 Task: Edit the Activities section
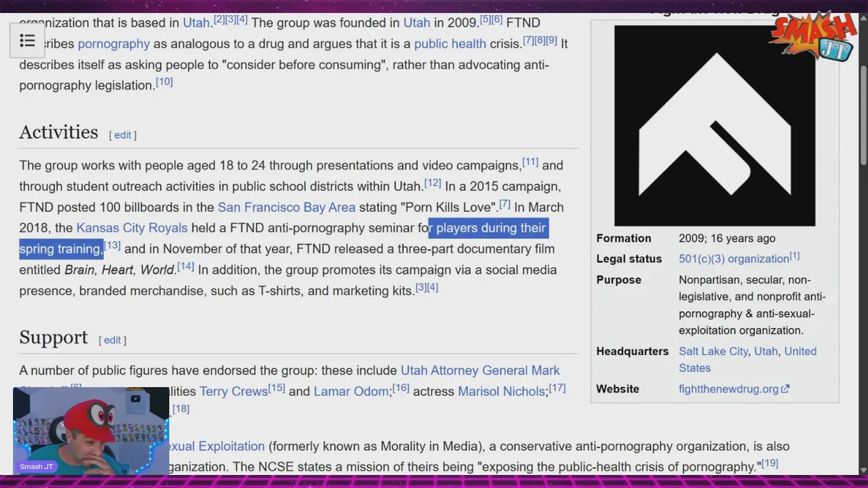click(123, 135)
